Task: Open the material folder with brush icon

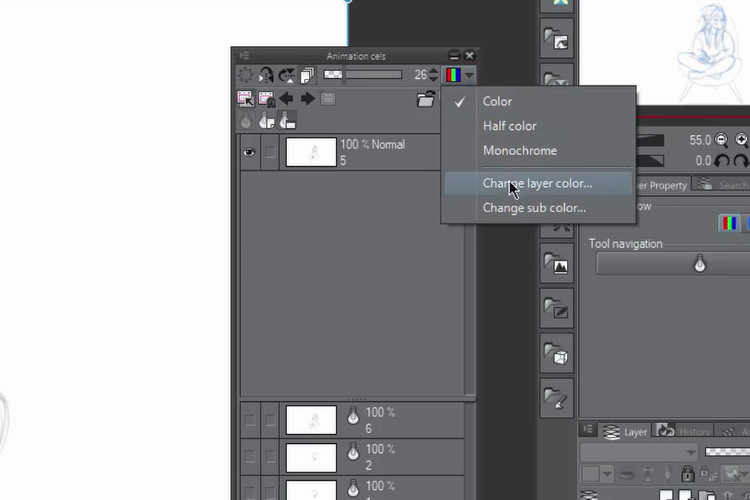Action: tap(557, 399)
